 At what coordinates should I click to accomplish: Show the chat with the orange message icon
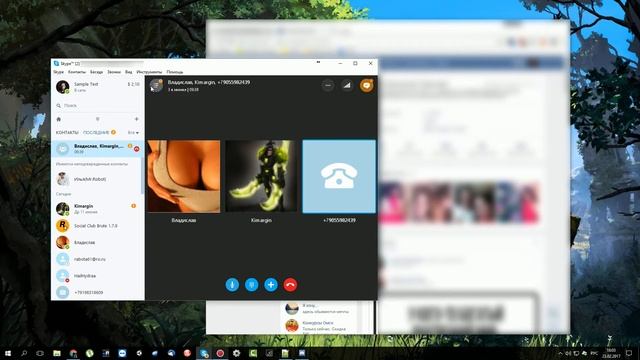(367, 85)
